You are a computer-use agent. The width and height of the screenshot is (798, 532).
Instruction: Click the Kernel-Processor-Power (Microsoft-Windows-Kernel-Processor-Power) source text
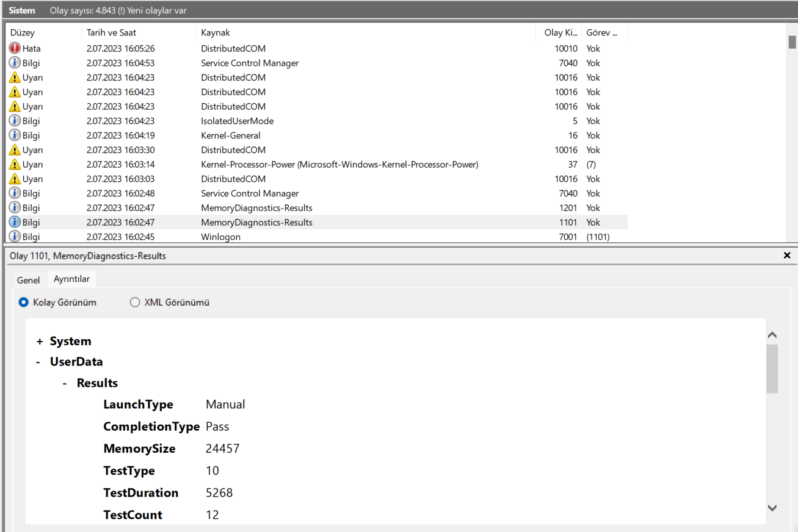[339, 165]
